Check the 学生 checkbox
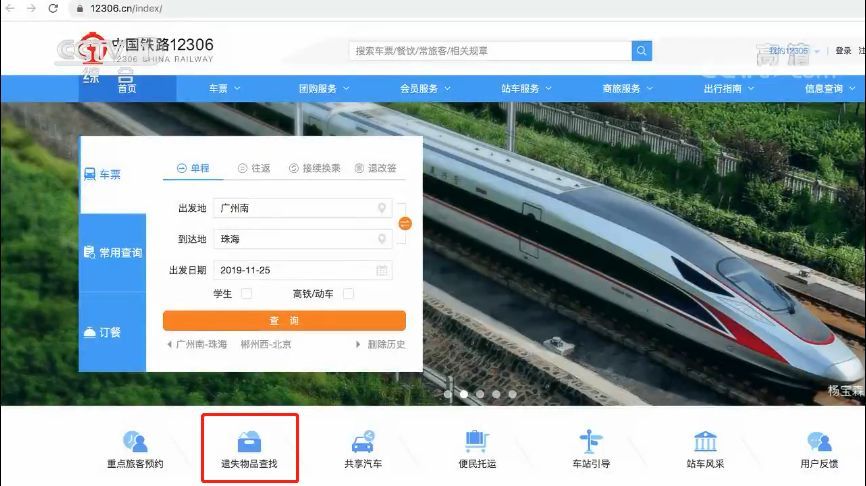The width and height of the screenshot is (866, 486). pos(246,294)
